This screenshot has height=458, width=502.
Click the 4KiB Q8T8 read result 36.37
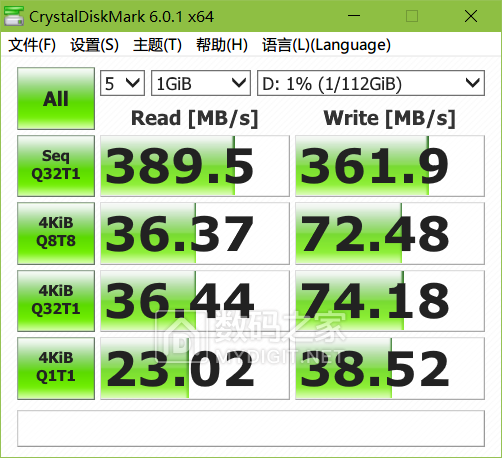click(195, 233)
